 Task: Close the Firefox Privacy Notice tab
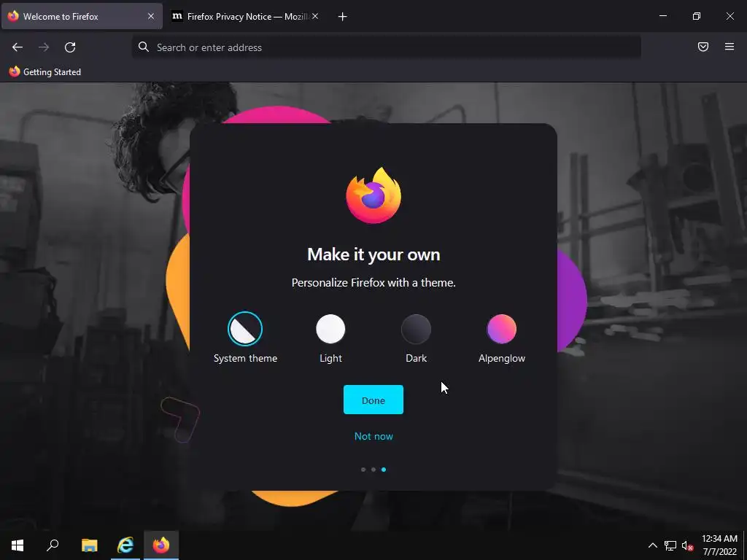(x=315, y=16)
